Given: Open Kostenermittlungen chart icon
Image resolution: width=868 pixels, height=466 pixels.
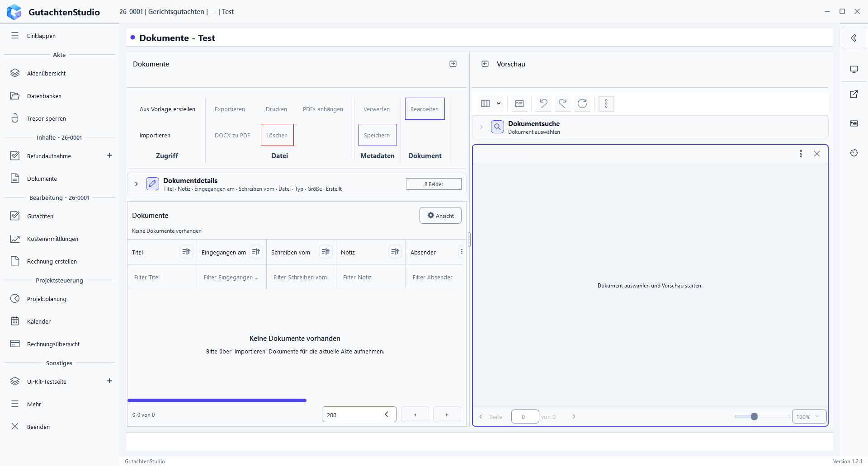Looking at the screenshot, I should (x=15, y=239).
